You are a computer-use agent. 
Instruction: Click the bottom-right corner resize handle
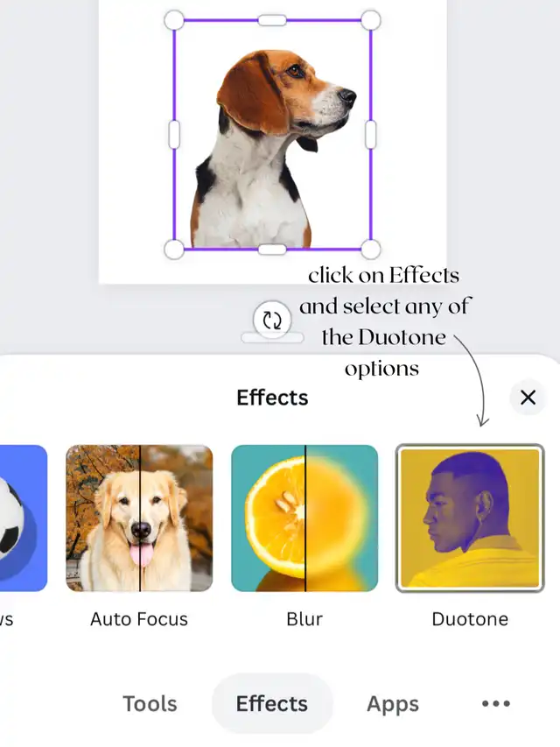click(x=370, y=250)
